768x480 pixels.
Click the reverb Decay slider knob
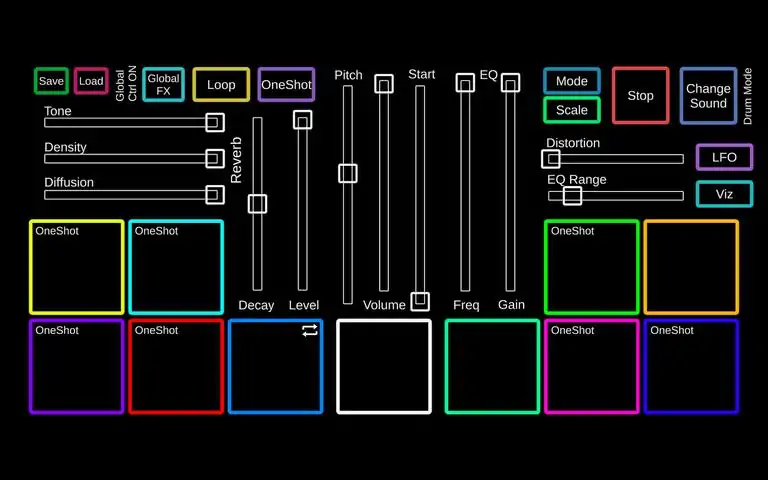257,204
